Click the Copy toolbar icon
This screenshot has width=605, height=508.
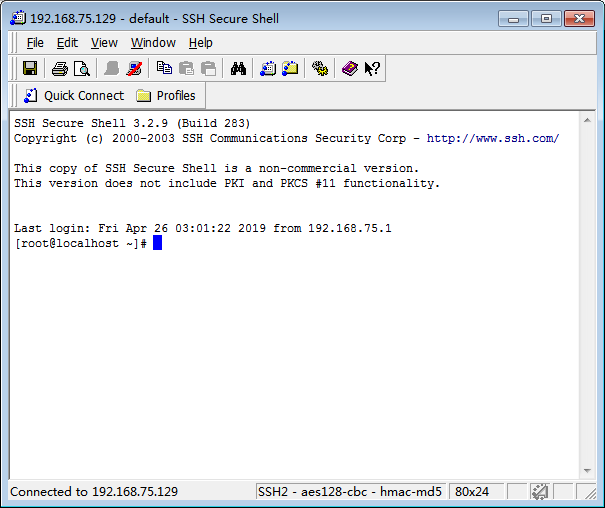pos(164,68)
